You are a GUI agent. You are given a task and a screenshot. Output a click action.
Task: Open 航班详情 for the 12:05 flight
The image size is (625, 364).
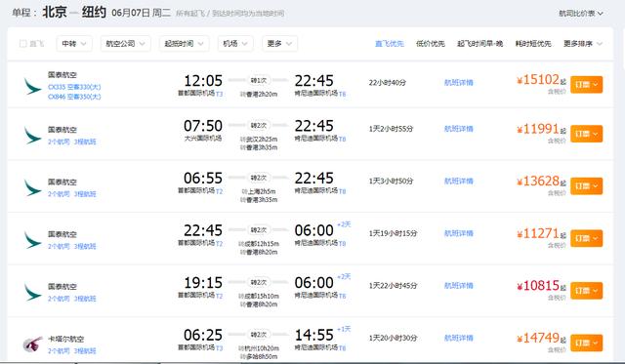coord(458,82)
